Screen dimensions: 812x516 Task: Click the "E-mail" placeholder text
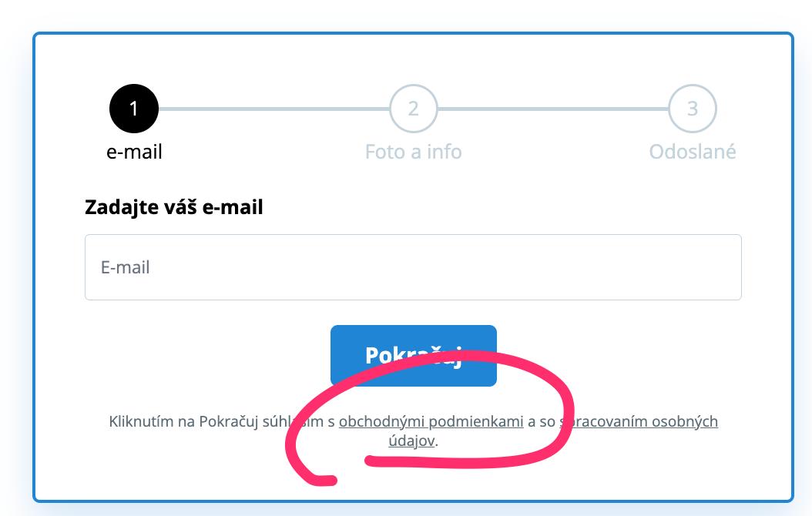pos(126,267)
